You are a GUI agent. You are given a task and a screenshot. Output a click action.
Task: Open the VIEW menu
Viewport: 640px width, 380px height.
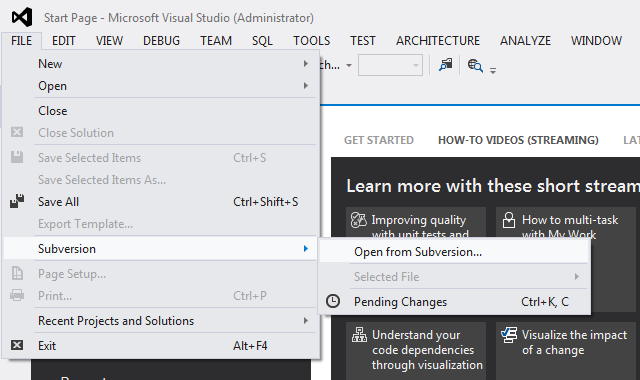point(109,41)
